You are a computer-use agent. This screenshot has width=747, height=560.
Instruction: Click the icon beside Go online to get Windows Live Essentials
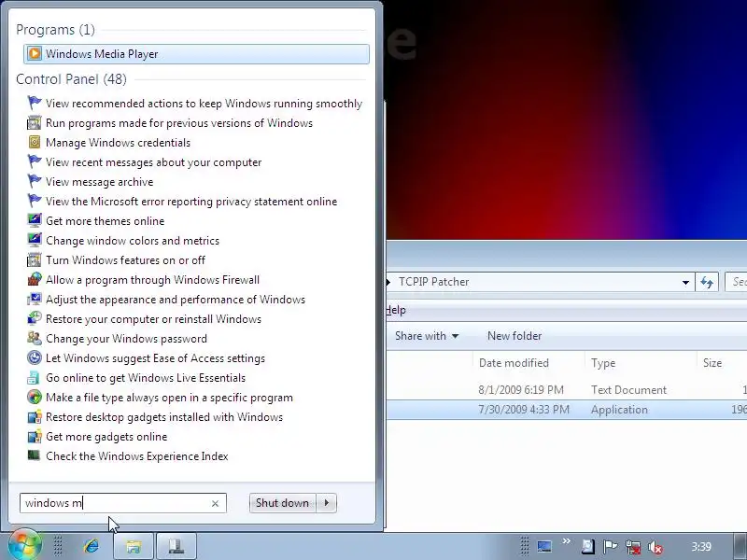click(35, 378)
